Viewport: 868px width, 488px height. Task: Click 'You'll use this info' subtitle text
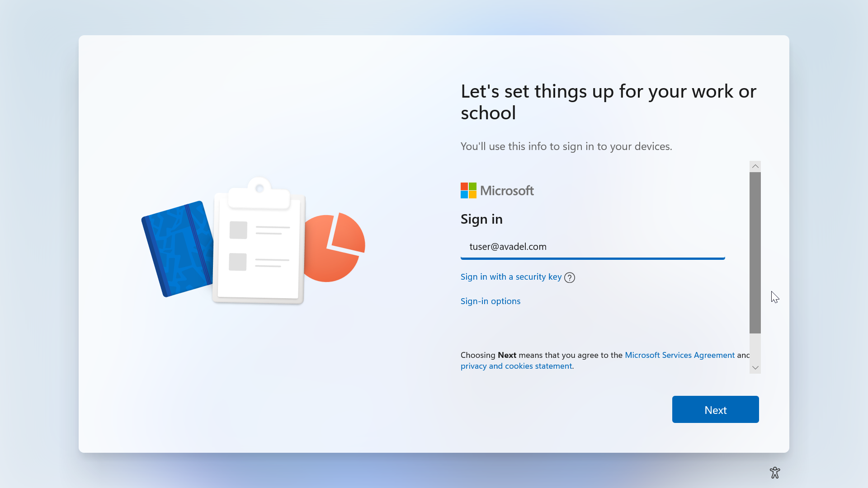[566, 146]
